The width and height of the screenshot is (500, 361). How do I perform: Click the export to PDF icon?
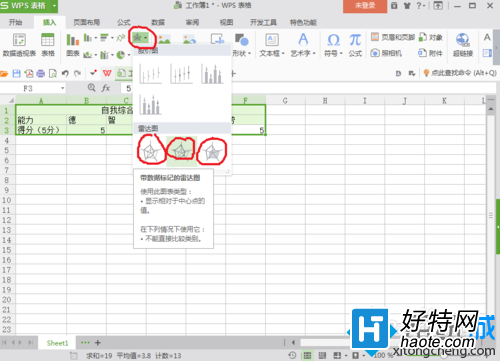pos(29,73)
